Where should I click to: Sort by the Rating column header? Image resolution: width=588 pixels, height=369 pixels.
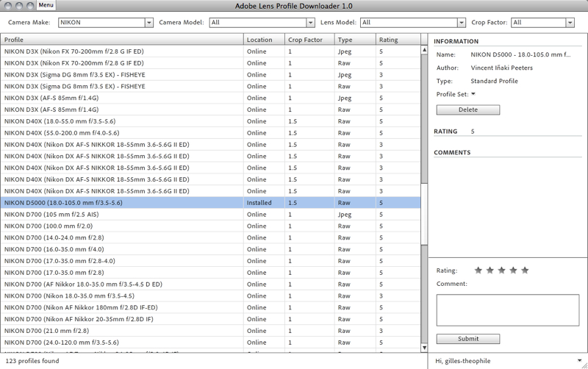(x=398, y=40)
